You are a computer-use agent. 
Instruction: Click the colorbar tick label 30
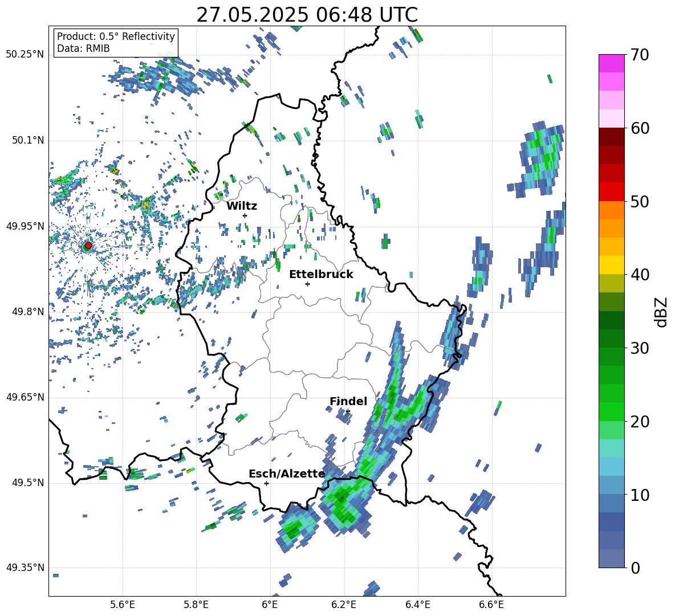[x=640, y=348]
